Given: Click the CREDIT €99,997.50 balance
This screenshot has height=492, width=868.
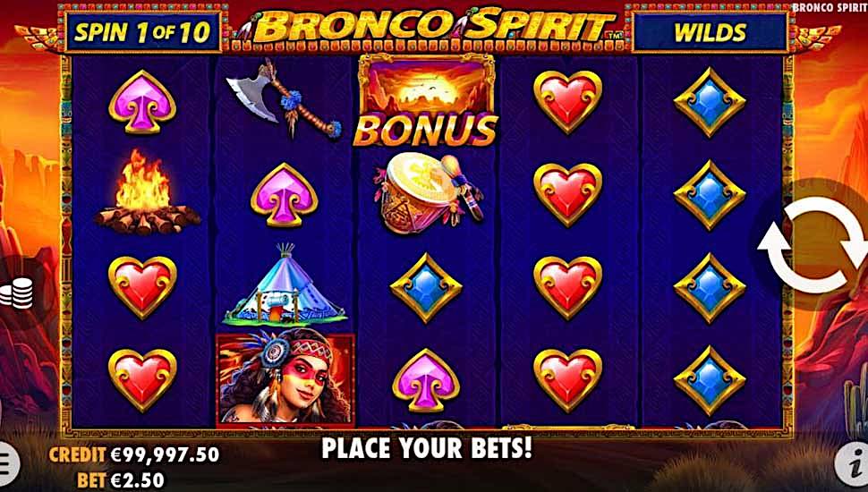Looking at the screenshot, I should [134, 454].
